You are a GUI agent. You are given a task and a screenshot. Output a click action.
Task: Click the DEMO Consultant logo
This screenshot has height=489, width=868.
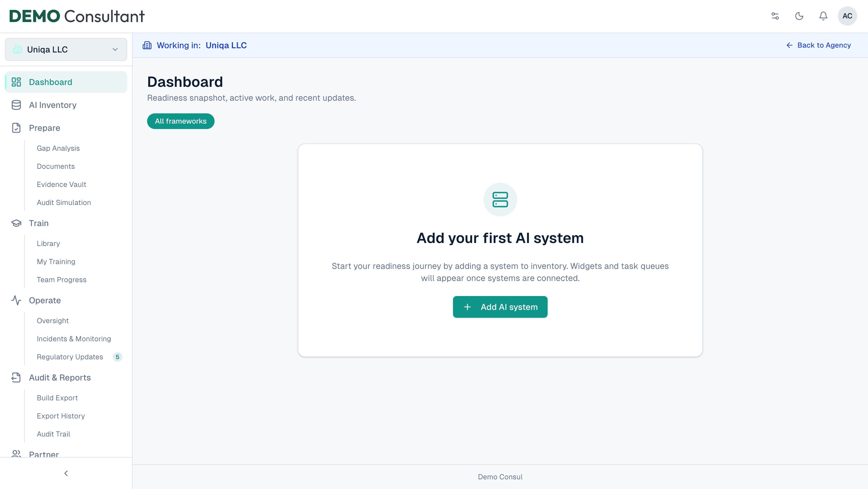77,16
